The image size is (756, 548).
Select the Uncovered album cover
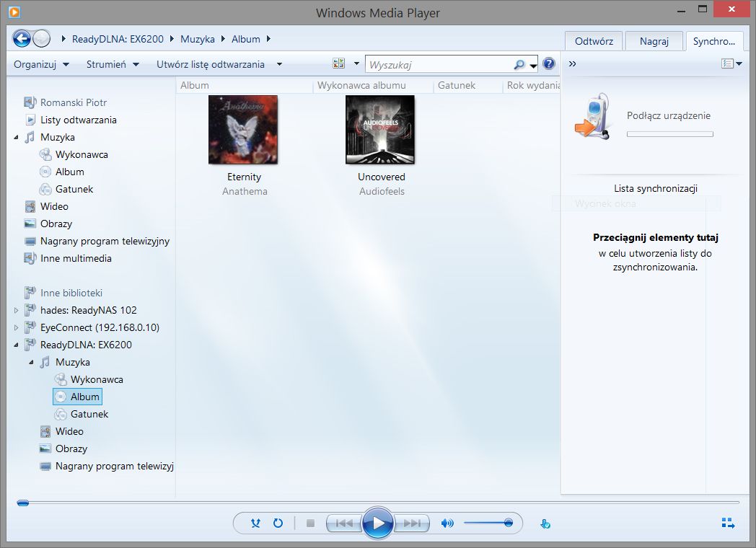click(380, 130)
